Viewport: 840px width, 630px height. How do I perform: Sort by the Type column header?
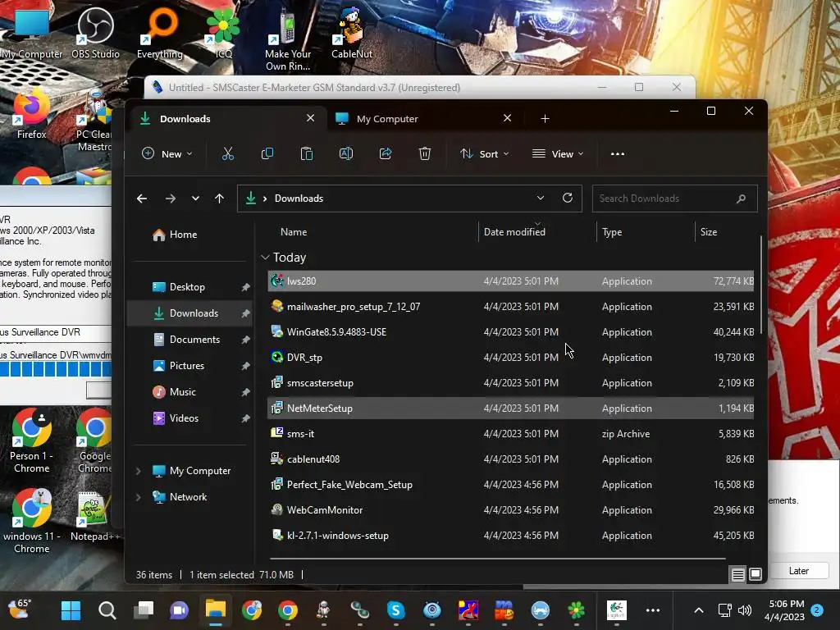click(612, 232)
